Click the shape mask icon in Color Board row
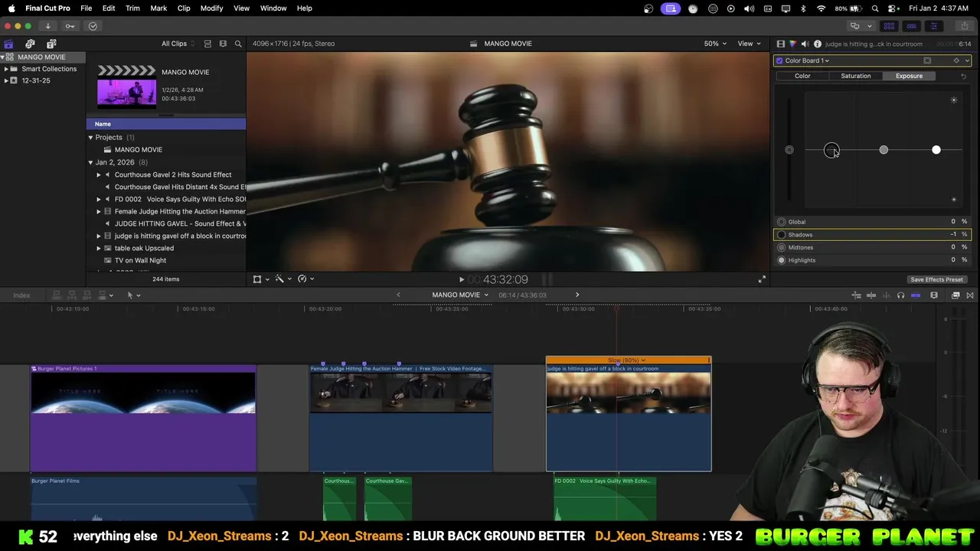Image resolution: width=980 pixels, height=551 pixels. tap(927, 60)
